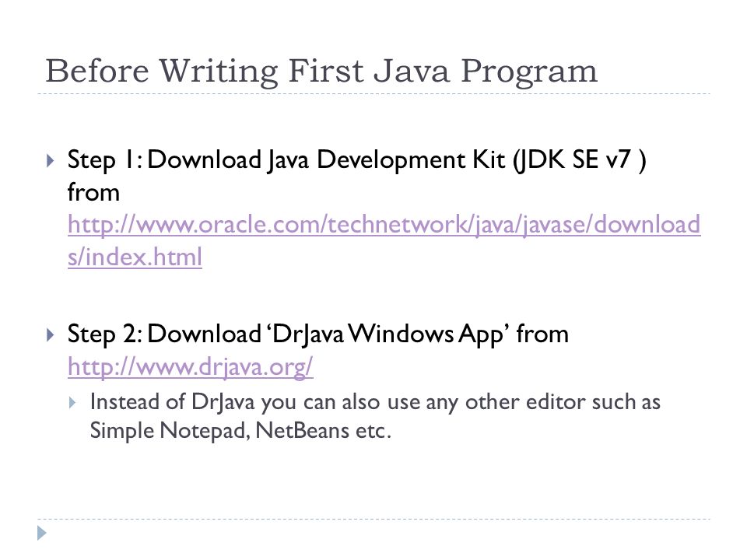Click the small triangle bullet before 'Instead of DrJava'
747x560 pixels.
point(72,403)
